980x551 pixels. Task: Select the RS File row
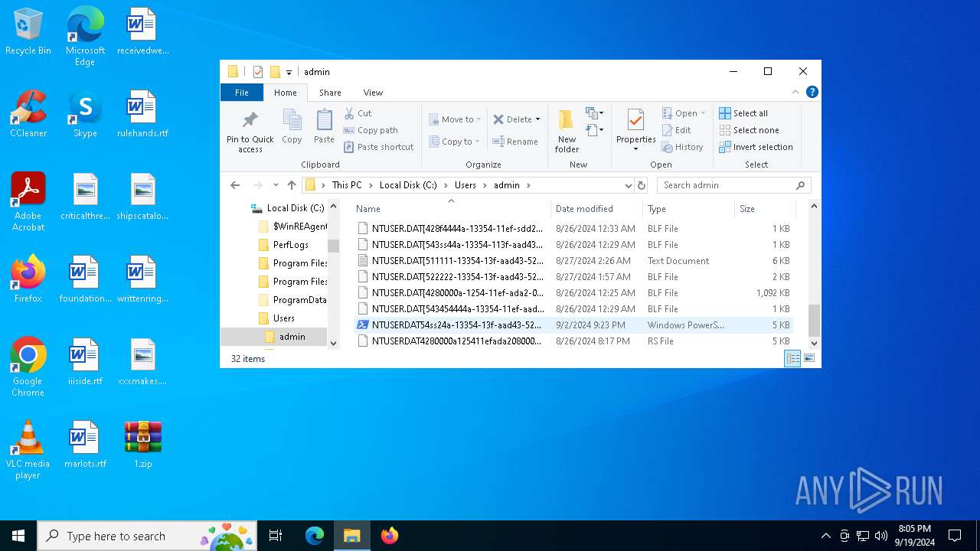coord(574,341)
